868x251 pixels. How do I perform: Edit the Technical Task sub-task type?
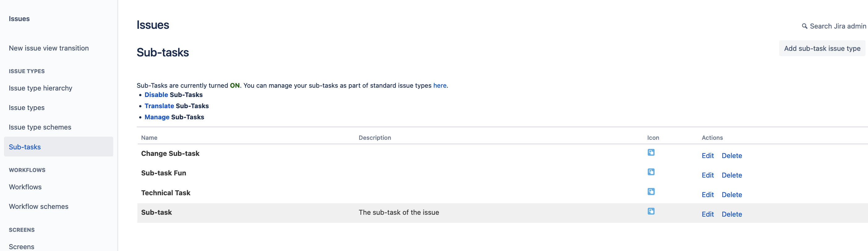708,195
